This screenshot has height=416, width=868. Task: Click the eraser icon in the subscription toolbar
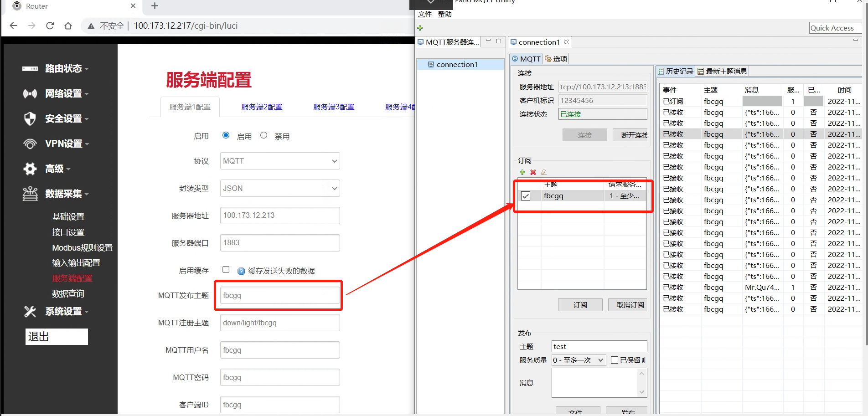[543, 172]
